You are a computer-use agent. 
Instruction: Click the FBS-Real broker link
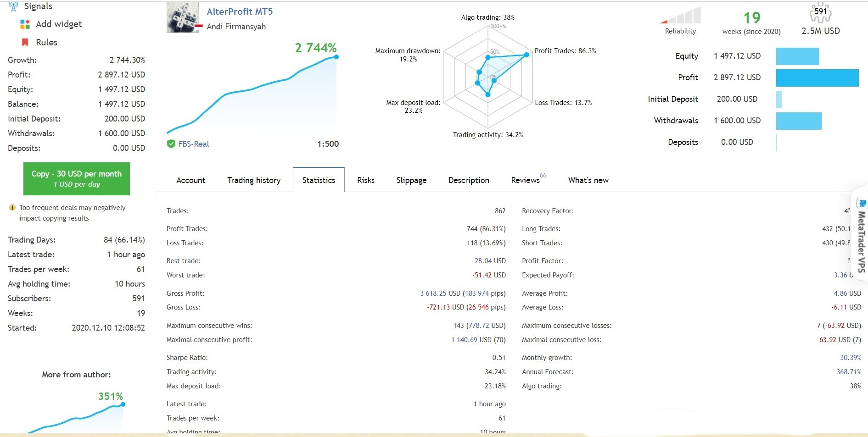(x=193, y=144)
